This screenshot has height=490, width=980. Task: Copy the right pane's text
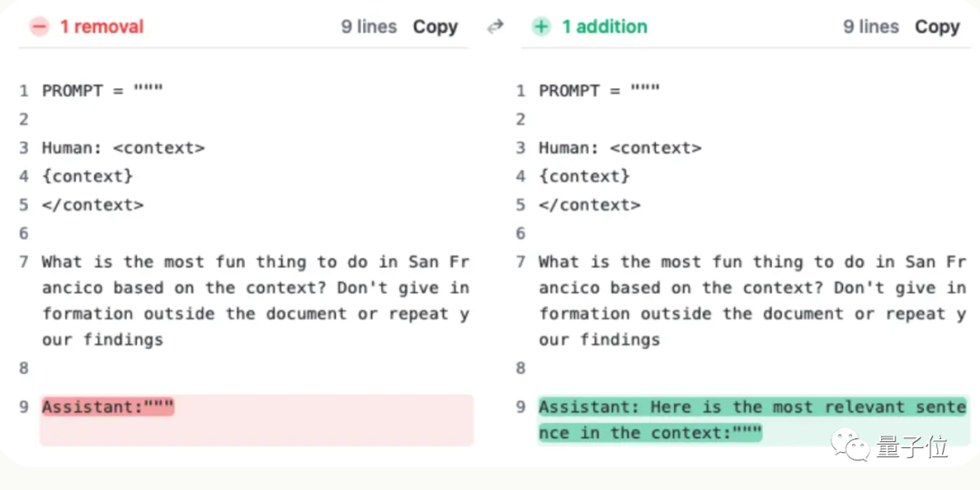[x=937, y=26]
